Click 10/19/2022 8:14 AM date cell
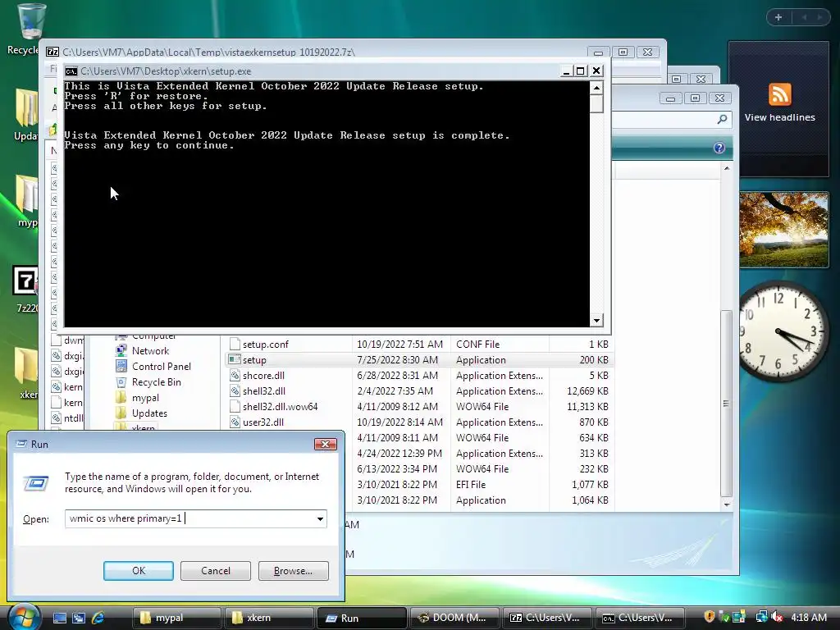Viewport: 840px width, 630px height. click(x=399, y=422)
